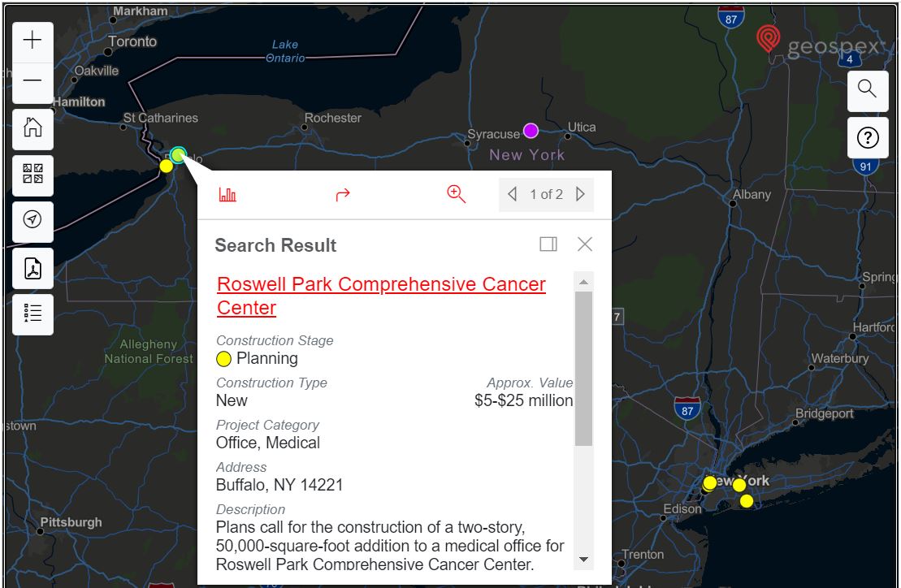Close the Search Result popup

pyautogui.click(x=585, y=244)
